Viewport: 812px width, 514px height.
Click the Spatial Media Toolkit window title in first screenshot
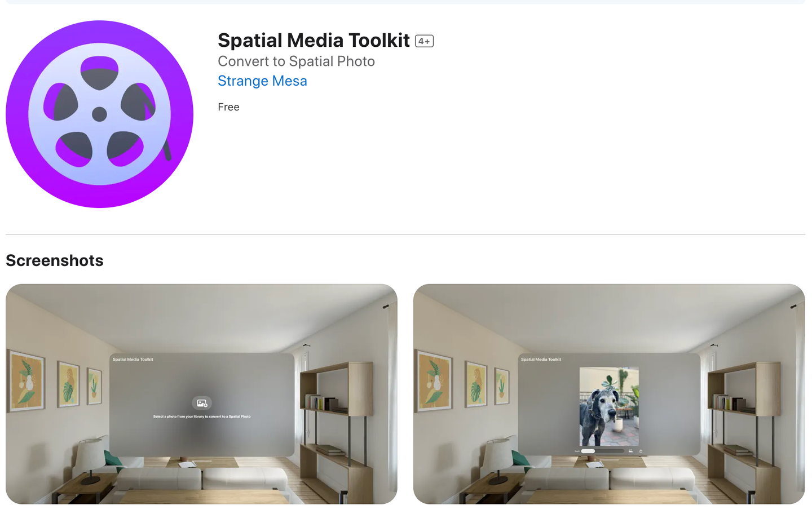[133, 359]
